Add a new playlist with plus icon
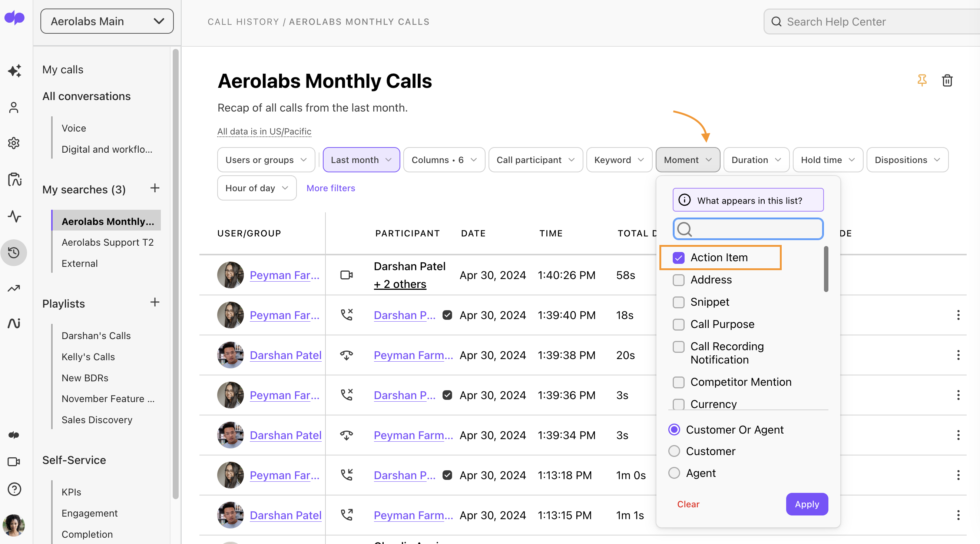This screenshot has width=980, height=544. (x=155, y=302)
